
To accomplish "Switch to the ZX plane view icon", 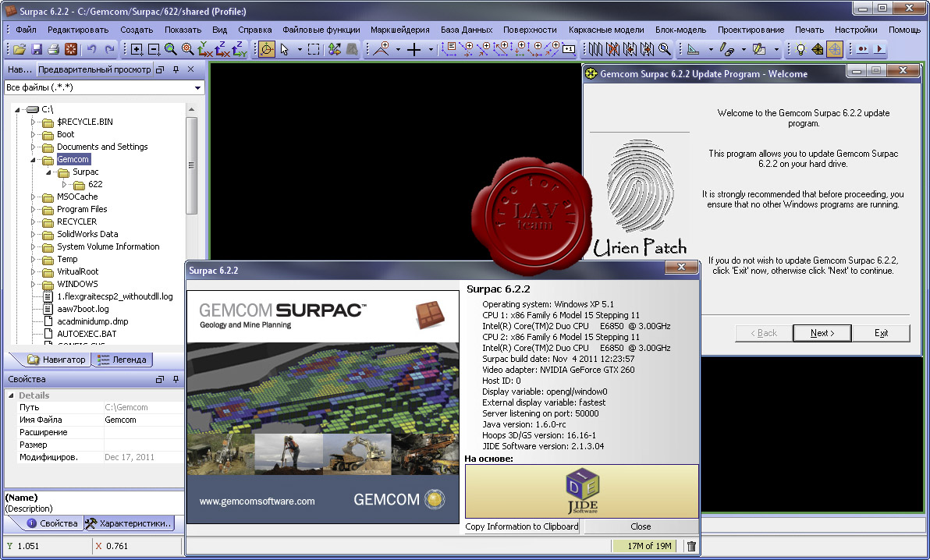I will 222,49.
